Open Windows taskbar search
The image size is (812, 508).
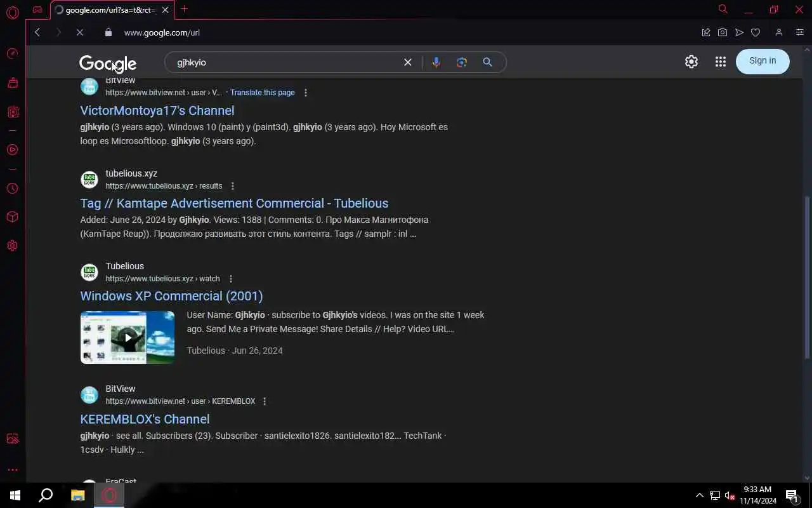[46, 495]
